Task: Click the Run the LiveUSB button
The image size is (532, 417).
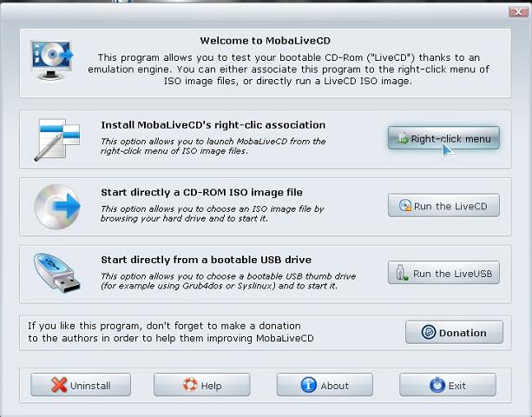Action: tap(443, 273)
